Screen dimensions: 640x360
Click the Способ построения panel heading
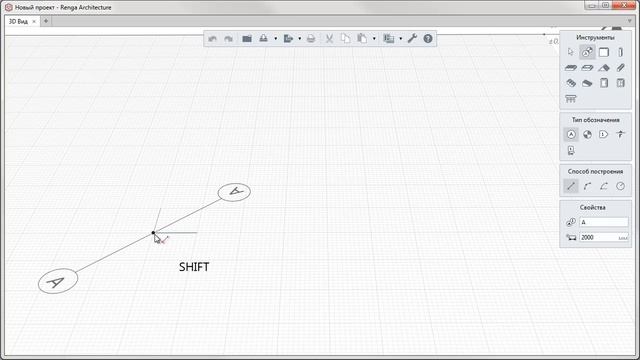[596, 171]
